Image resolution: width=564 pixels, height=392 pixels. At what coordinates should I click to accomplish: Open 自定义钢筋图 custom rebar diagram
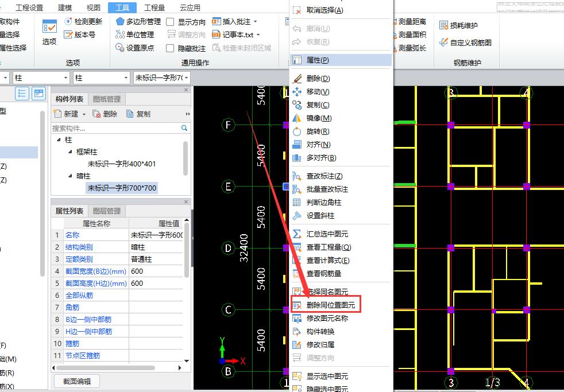tap(465, 42)
